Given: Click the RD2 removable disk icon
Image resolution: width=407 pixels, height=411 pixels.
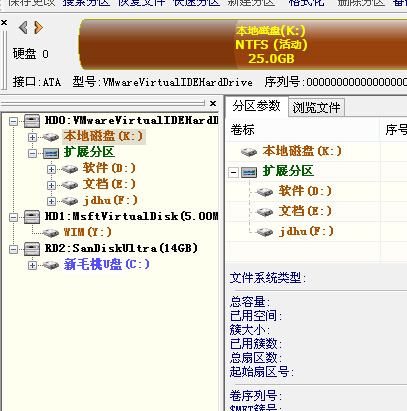Looking at the screenshot, I should pos(32,249).
